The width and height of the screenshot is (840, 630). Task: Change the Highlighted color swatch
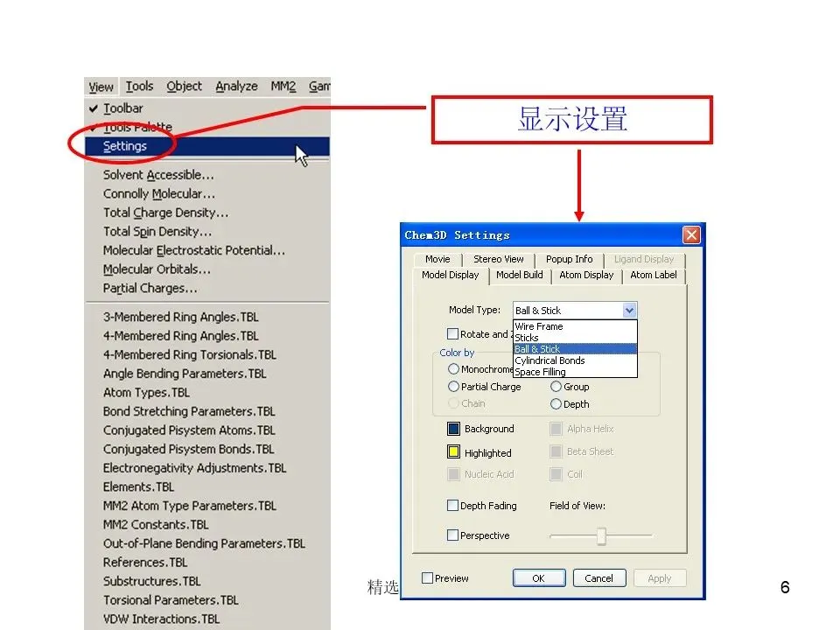coord(453,452)
